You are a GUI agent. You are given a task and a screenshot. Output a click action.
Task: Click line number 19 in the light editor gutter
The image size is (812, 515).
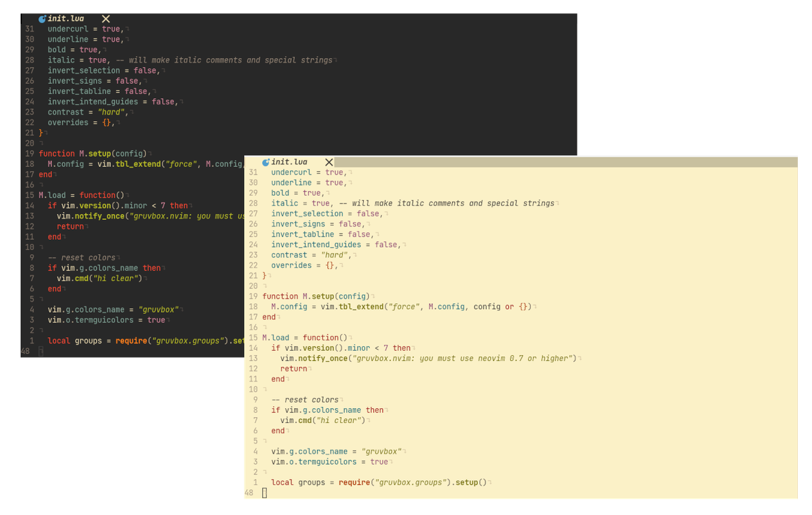pyautogui.click(x=252, y=296)
